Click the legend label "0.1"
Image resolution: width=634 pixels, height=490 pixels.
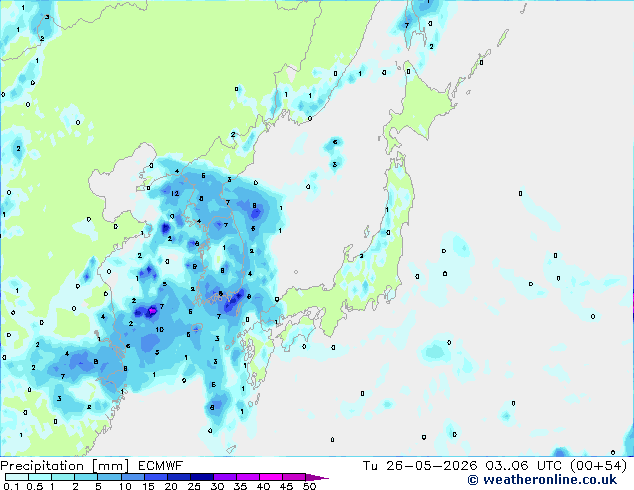[x=12, y=486]
